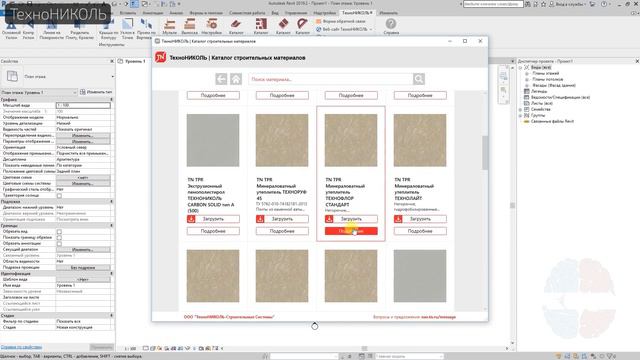
Task: Click the Семейства icon in Project Browser
Action: click(527, 109)
